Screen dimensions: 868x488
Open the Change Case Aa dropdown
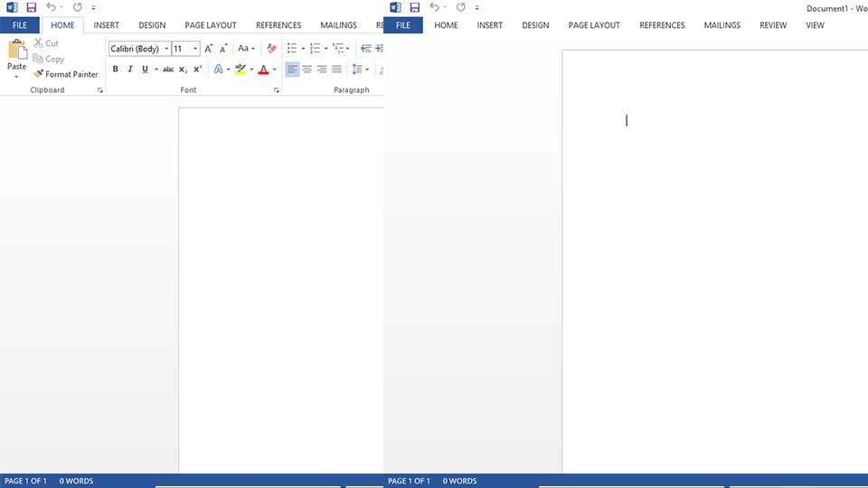246,49
